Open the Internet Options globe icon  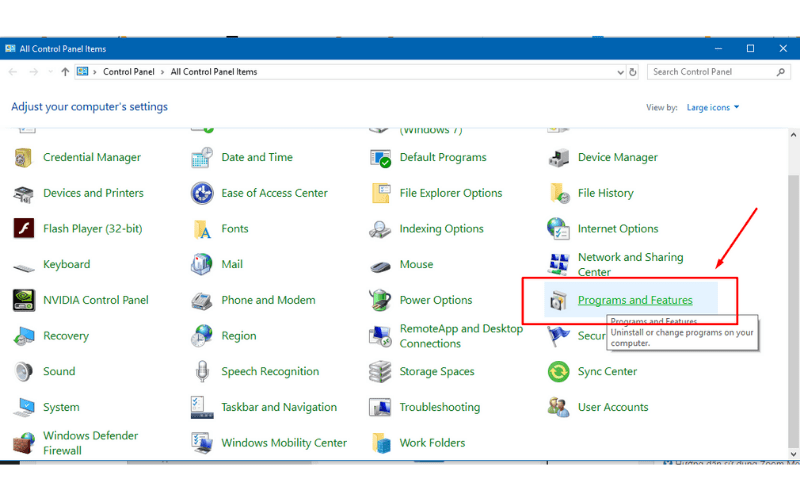pyautogui.click(x=558, y=229)
